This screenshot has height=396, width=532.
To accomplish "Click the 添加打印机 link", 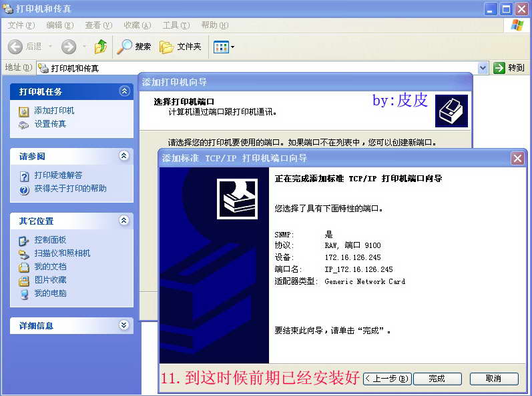I will 54,111.
